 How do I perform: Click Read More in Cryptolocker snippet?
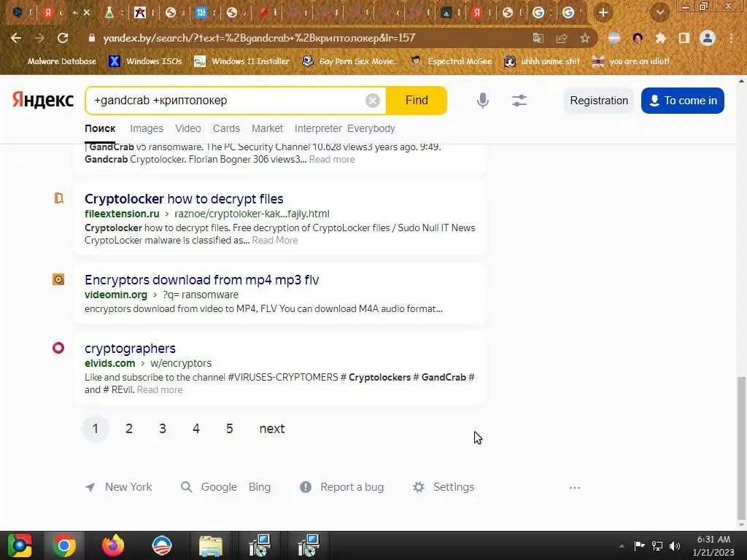(275, 241)
